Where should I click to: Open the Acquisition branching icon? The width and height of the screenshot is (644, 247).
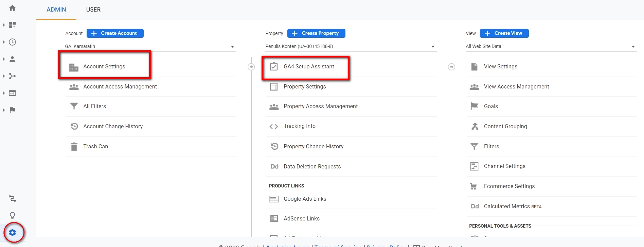pyautogui.click(x=13, y=76)
